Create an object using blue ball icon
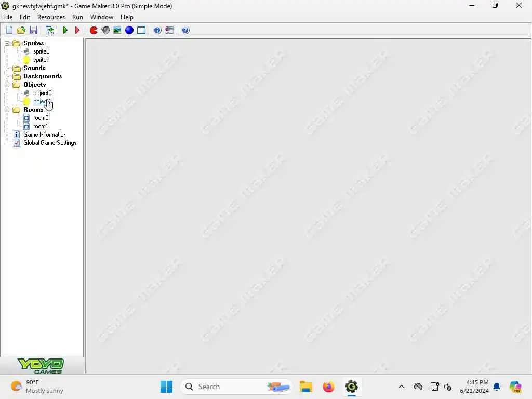The width and height of the screenshot is (532, 399). [x=129, y=30]
